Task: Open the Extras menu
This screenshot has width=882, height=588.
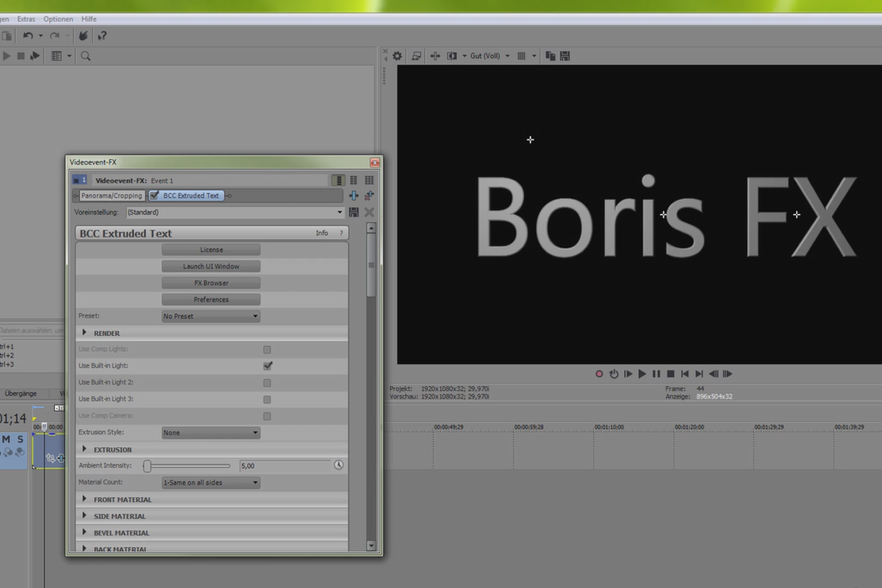Action: coord(26,19)
